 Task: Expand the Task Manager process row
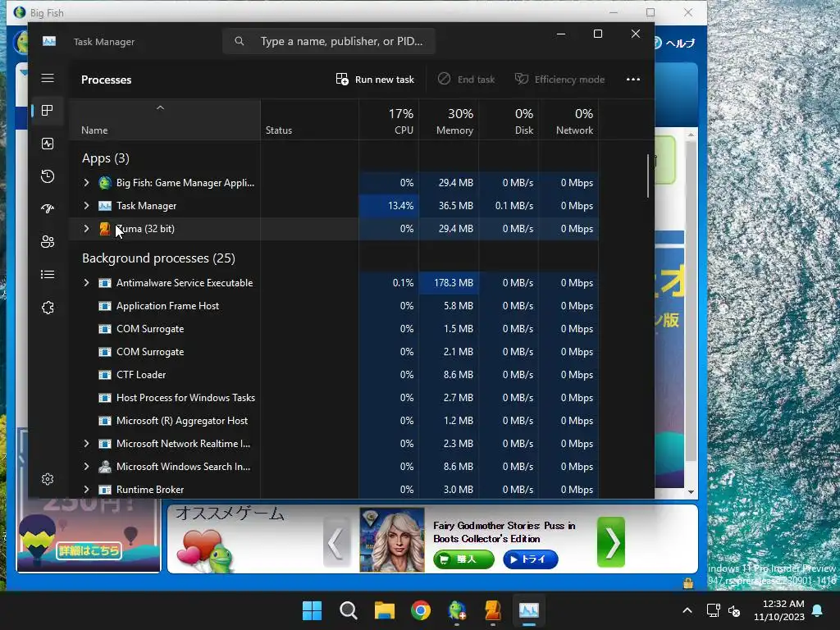coord(86,206)
